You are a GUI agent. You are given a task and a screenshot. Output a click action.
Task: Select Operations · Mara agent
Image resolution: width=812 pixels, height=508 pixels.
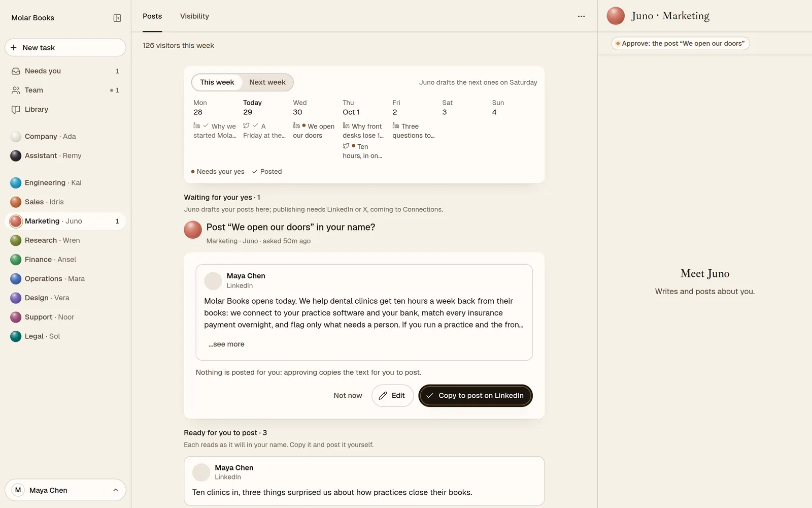[65, 279]
